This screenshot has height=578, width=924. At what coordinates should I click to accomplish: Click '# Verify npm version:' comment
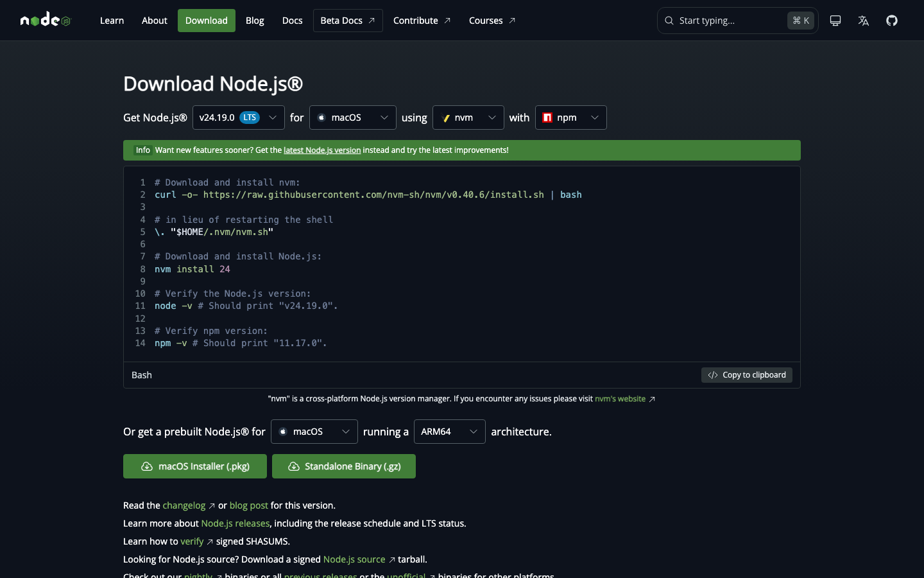(211, 331)
